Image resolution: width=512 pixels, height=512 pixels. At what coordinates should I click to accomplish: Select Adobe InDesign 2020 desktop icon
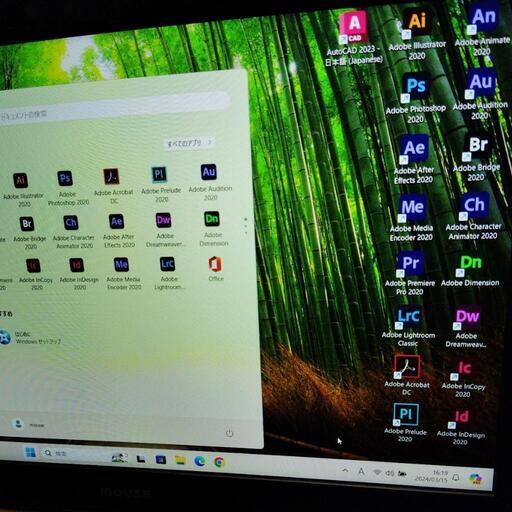[x=461, y=427]
